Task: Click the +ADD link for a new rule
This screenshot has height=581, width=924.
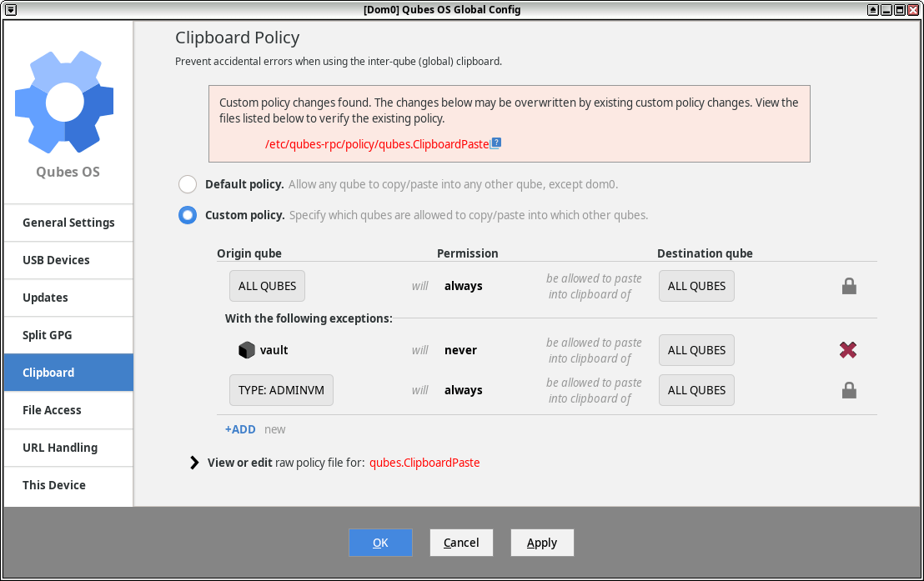Action: pyautogui.click(x=240, y=428)
